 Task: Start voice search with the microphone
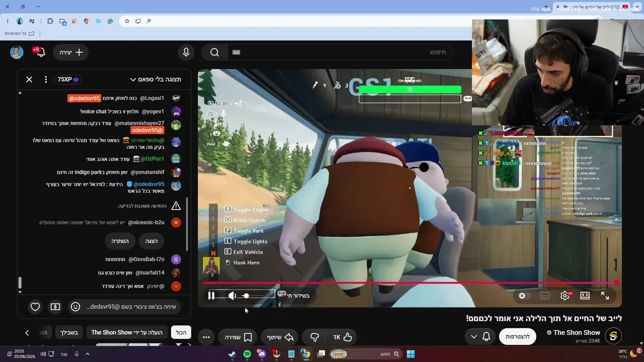(186, 52)
